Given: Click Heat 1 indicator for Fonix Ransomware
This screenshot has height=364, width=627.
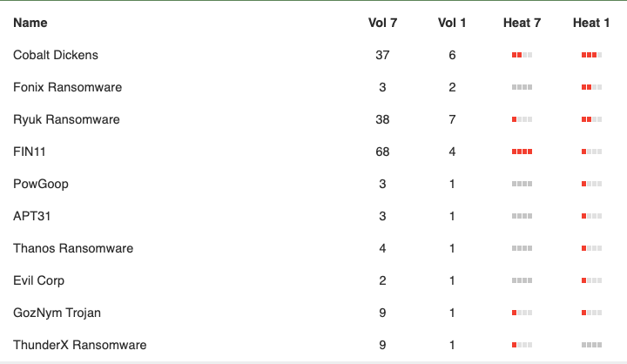Looking at the screenshot, I should point(591,87).
